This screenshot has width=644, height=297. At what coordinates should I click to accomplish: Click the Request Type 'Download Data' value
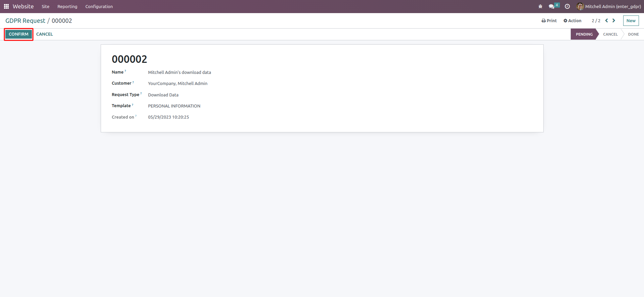tap(163, 95)
